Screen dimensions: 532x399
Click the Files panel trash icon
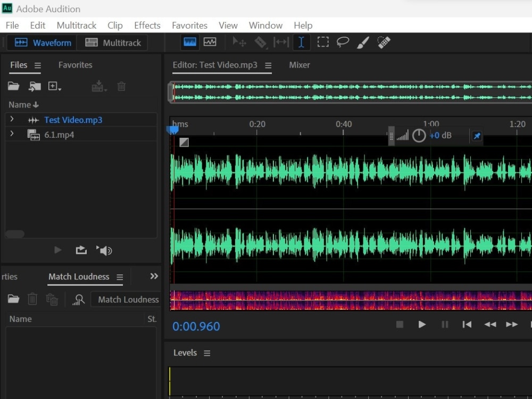121,87
